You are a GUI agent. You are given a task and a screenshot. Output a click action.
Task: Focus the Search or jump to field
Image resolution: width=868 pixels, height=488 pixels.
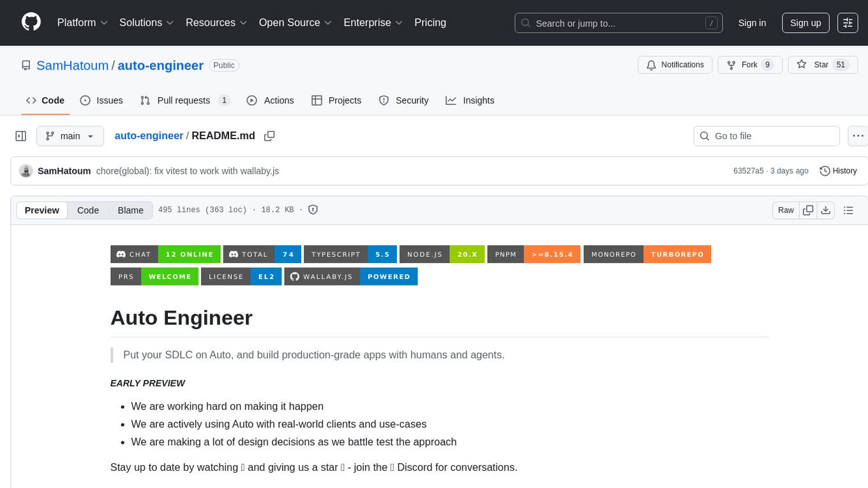pyautogui.click(x=618, y=23)
